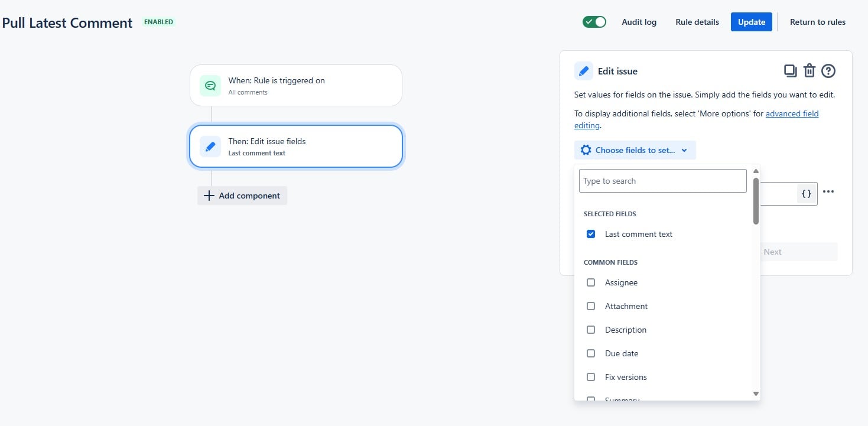Click the field list scroll down arrow
868x426 pixels.
point(756,394)
